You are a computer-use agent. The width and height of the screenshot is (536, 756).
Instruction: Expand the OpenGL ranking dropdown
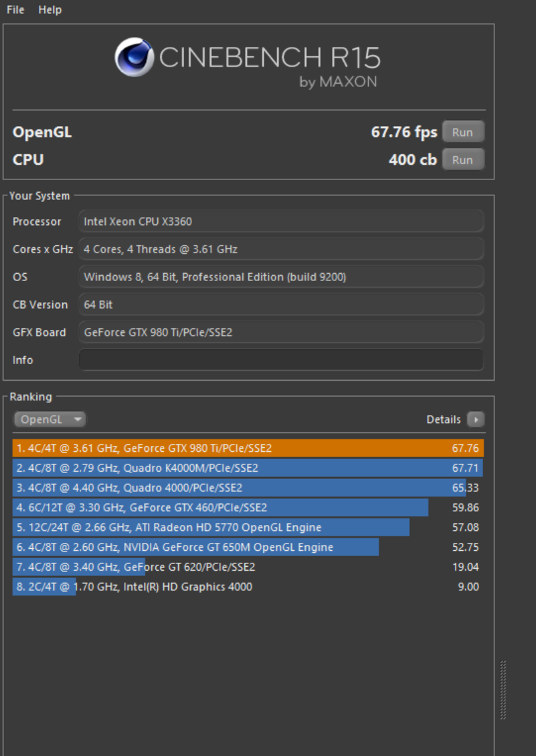tap(50, 420)
